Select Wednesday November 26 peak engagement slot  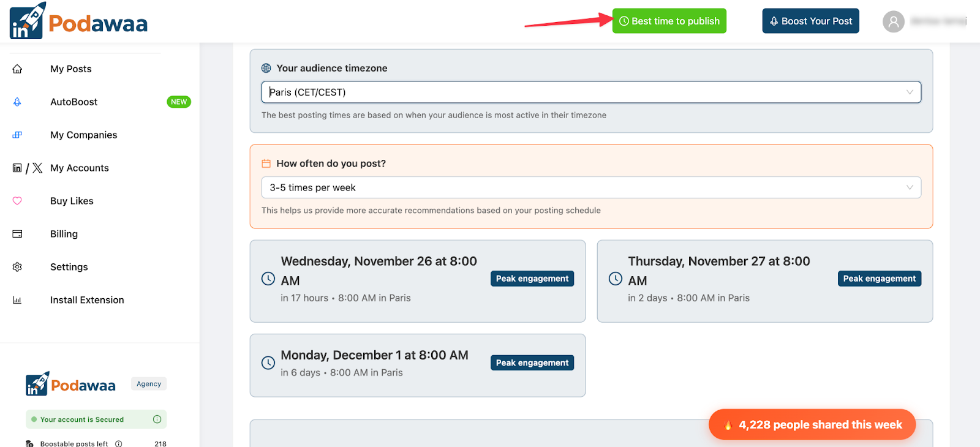click(x=417, y=281)
